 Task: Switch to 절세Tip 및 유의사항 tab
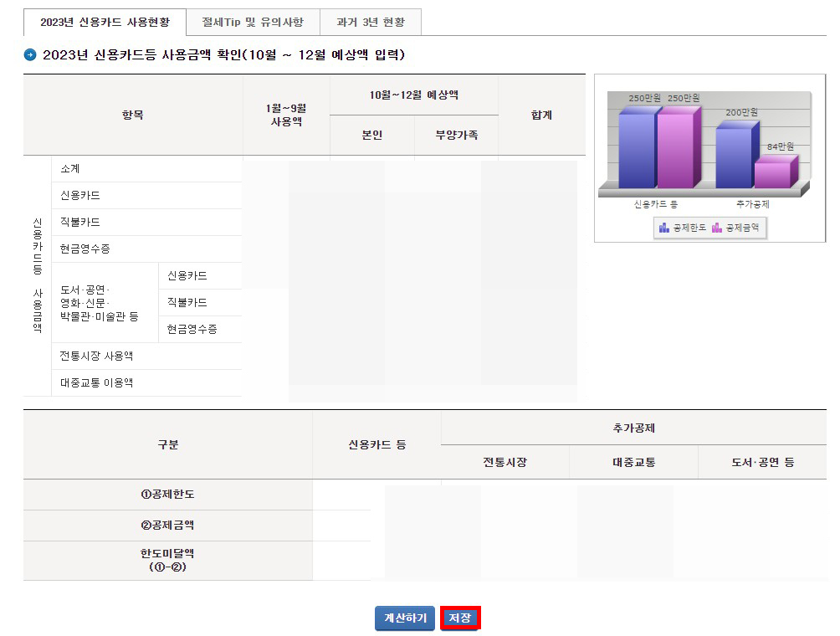coord(253,22)
